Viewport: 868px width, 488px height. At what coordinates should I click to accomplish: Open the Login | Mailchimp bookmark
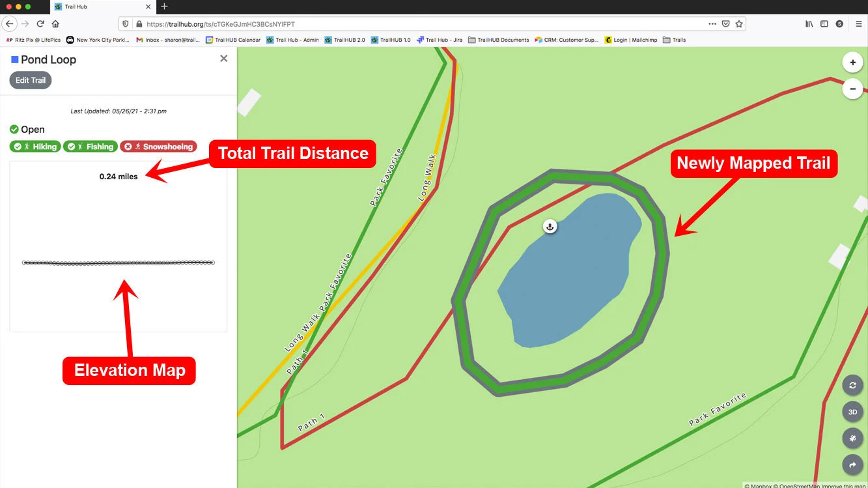pyautogui.click(x=631, y=40)
